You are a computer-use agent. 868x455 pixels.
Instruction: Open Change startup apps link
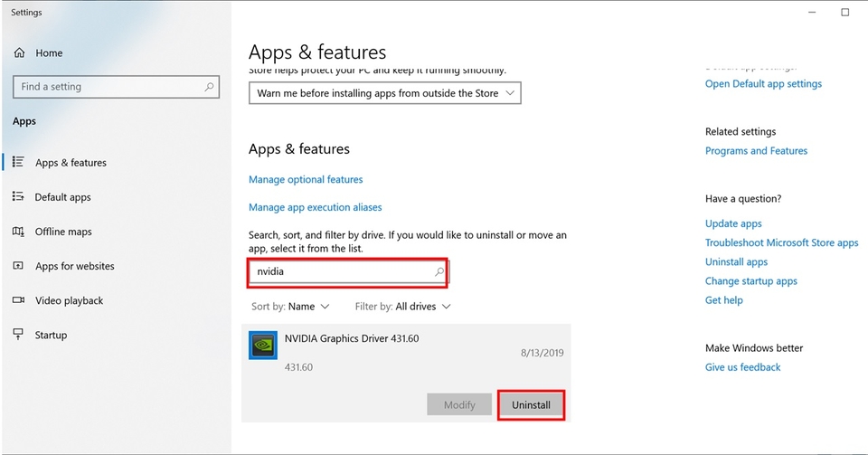point(751,281)
